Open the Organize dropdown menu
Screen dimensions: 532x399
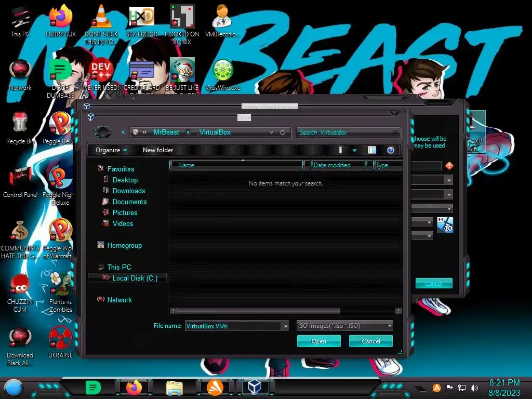[111, 150]
